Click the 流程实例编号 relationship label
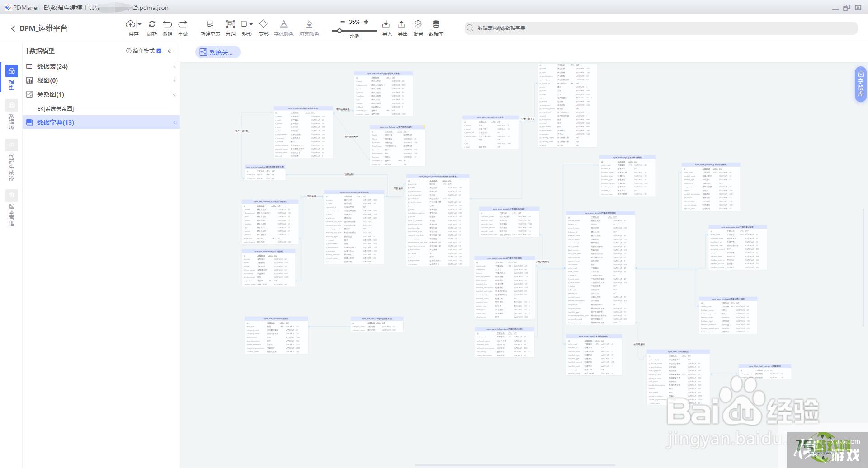The width and height of the screenshot is (868, 468). [542, 262]
